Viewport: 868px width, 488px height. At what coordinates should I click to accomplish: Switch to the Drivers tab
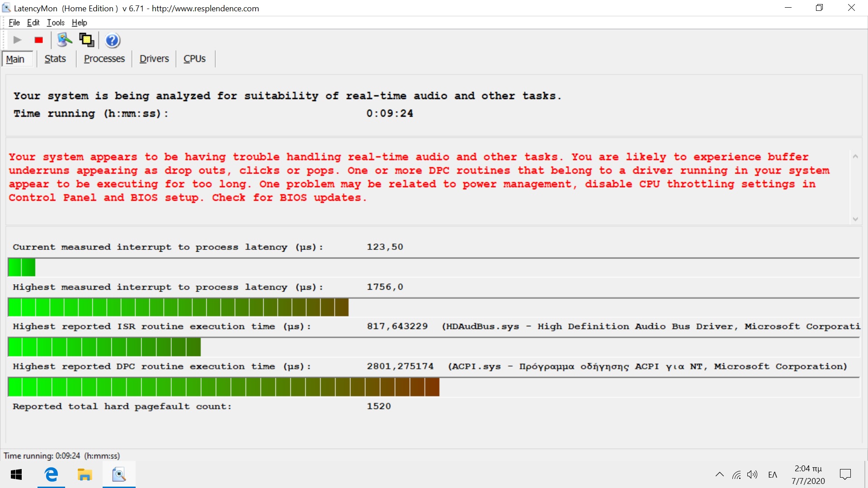pyautogui.click(x=154, y=59)
